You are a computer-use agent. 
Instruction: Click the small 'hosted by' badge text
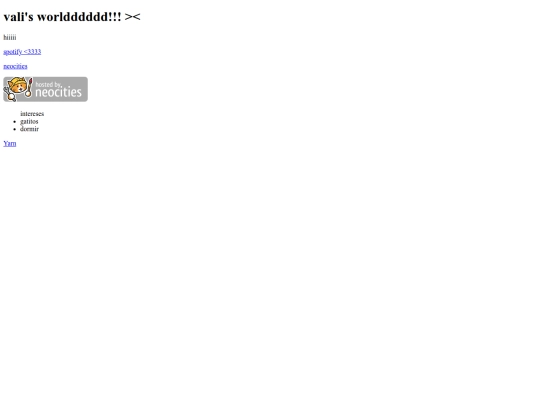coord(48,84)
